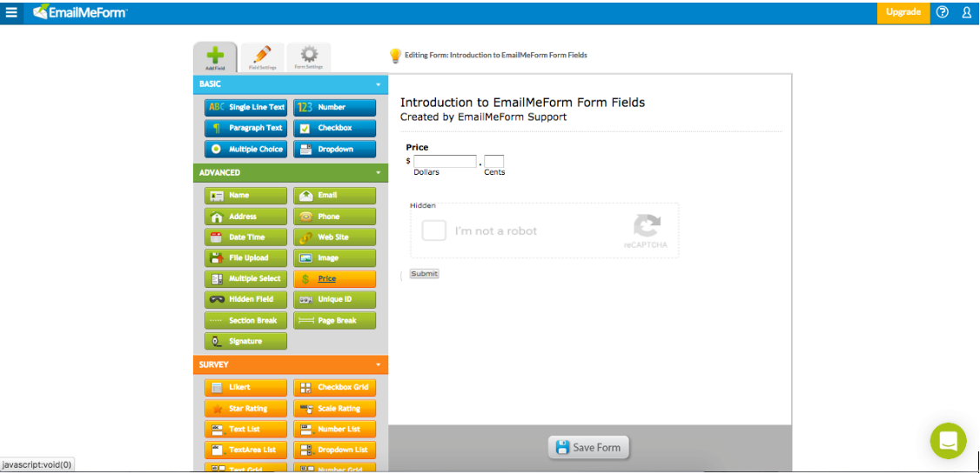The width and height of the screenshot is (980, 474).
Task: Add a Phone field
Action: (x=334, y=217)
